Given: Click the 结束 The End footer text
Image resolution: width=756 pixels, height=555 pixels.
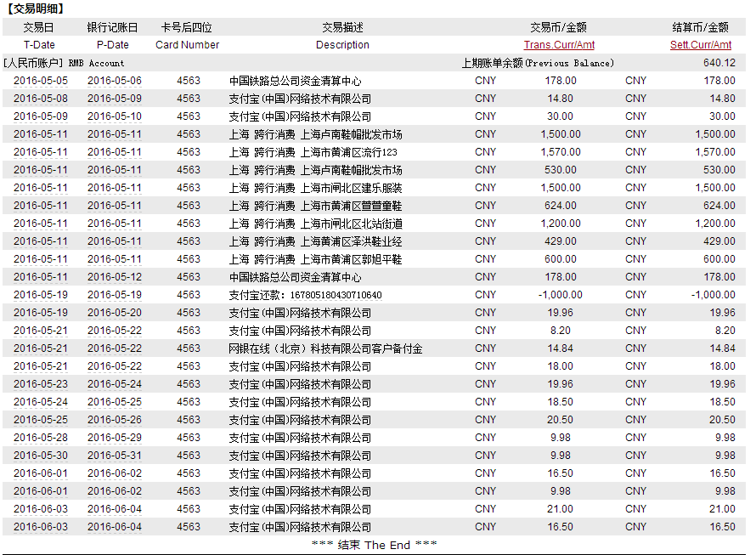Looking at the screenshot, I should 374,545.
